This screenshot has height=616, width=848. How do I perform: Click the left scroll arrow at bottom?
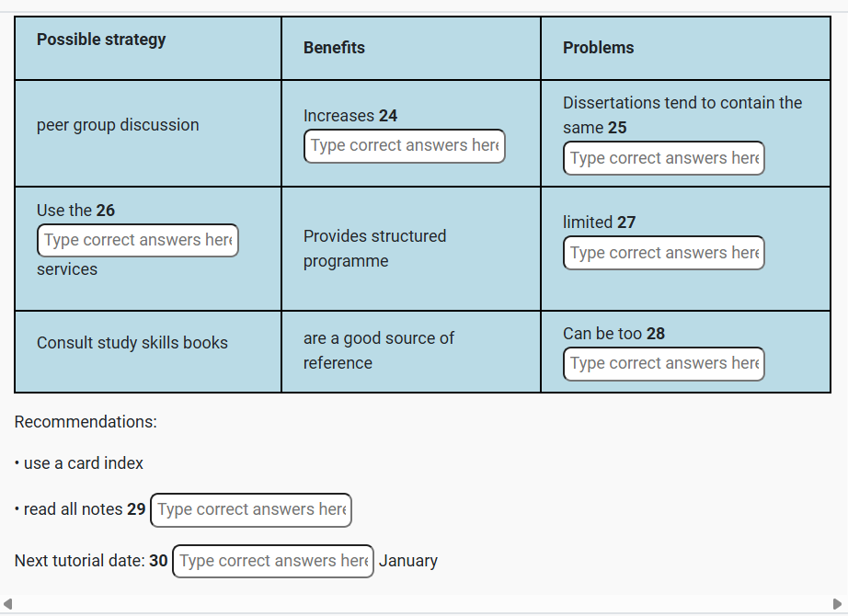(x=8, y=604)
